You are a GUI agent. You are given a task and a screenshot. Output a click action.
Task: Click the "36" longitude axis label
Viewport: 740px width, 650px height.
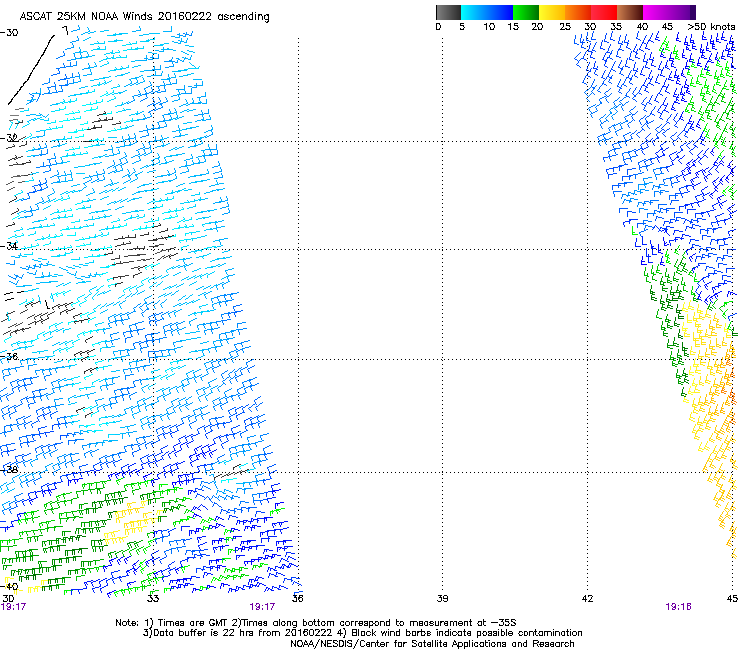pos(297,599)
